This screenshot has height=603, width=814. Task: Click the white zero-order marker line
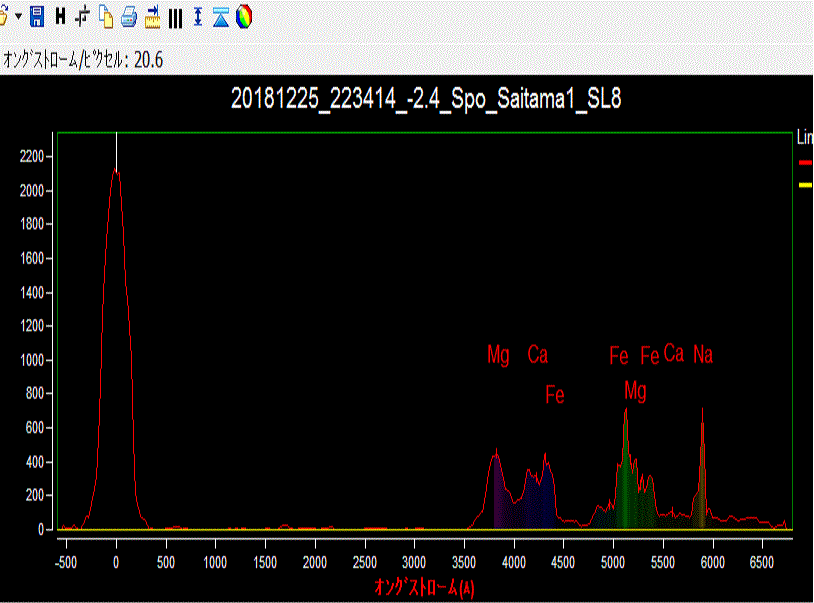tap(116, 150)
